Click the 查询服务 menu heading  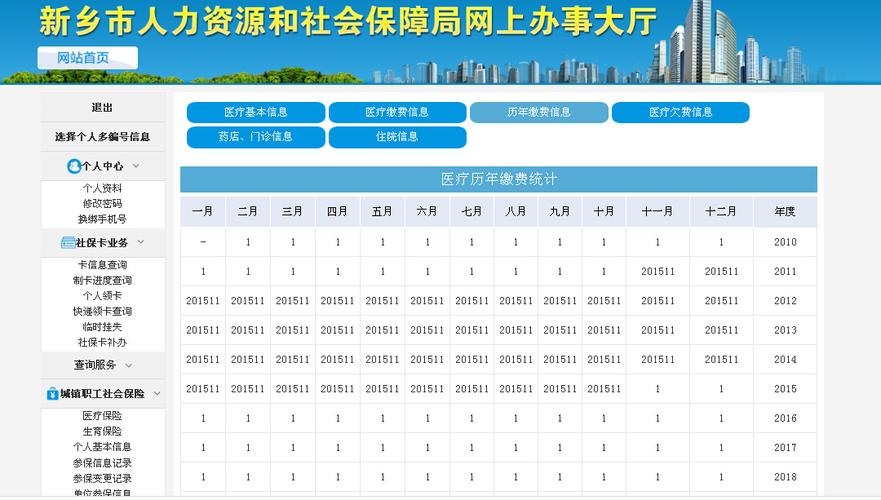95,365
